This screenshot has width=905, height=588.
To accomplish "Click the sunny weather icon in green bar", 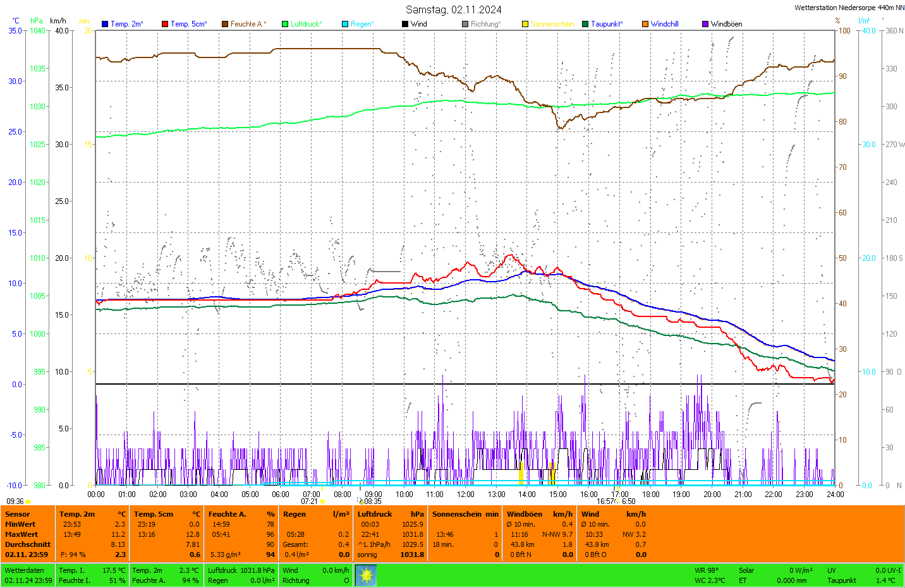I will click(366, 575).
